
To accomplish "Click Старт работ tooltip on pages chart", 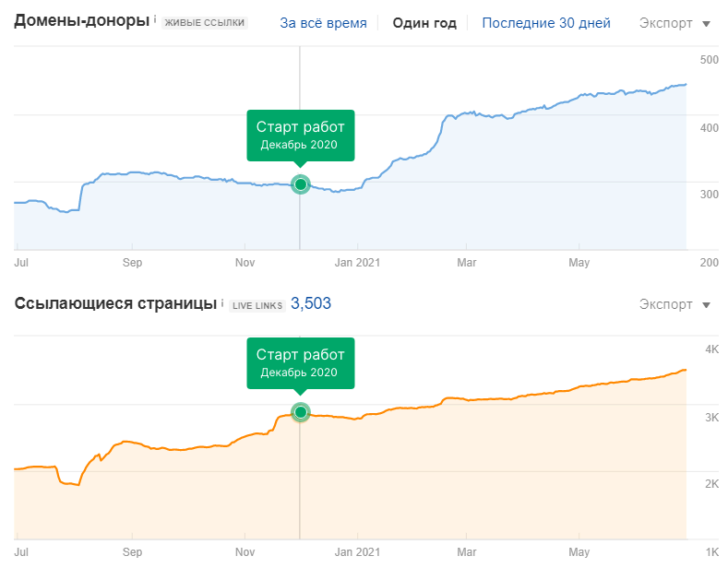I will [300, 362].
